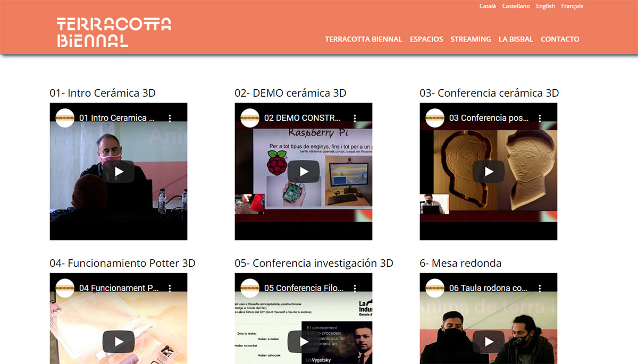Play the 05 Conferencia Filosofia video

pyautogui.click(x=304, y=342)
